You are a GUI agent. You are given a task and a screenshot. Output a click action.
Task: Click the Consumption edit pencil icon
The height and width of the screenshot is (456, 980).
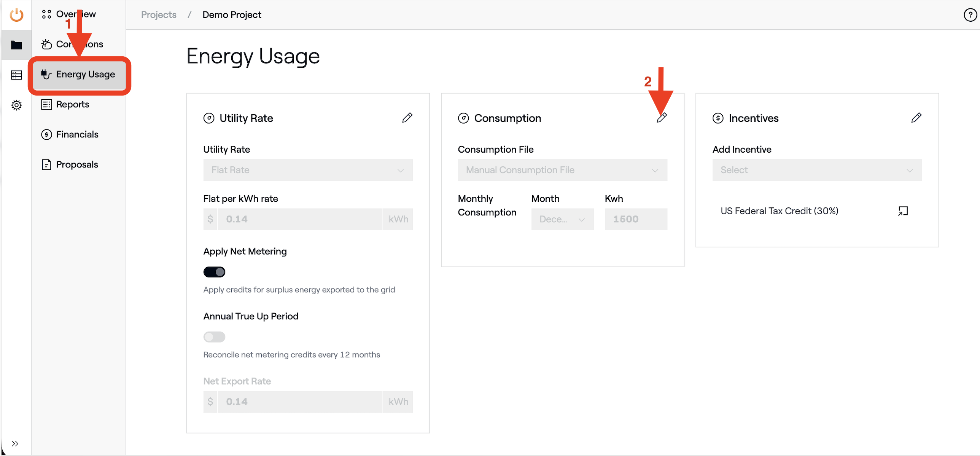tap(662, 118)
